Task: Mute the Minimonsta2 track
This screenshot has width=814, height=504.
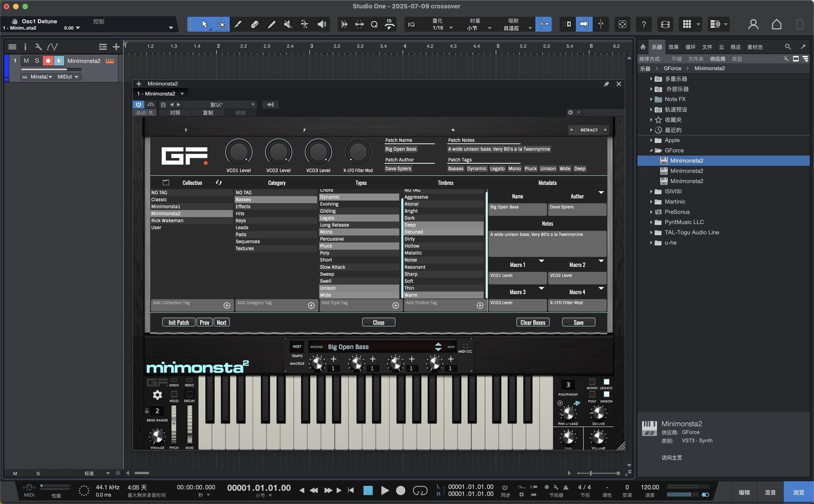Action: tap(26, 61)
